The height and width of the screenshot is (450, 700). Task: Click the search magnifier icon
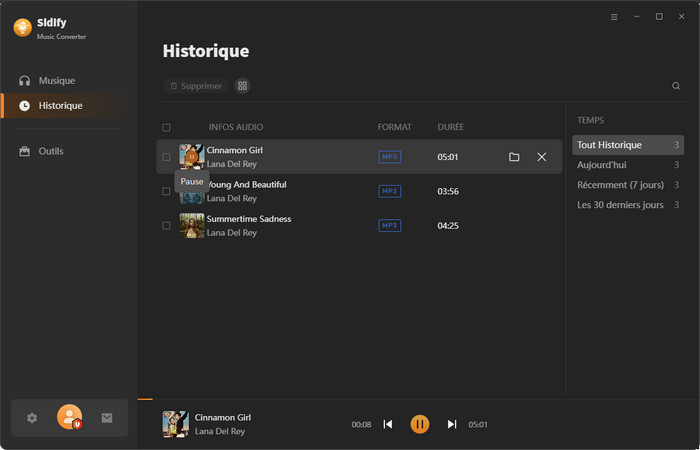[x=676, y=86]
